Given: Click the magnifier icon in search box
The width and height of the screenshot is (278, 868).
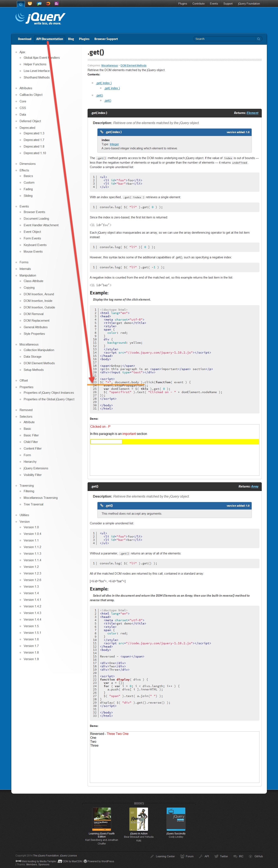Looking at the screenshot, I should (x=258, y=39).
